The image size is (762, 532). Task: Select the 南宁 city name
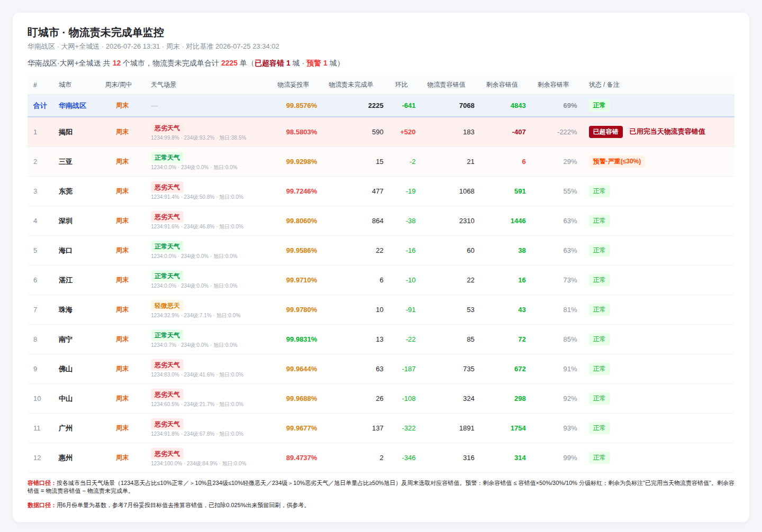point(66,340)
